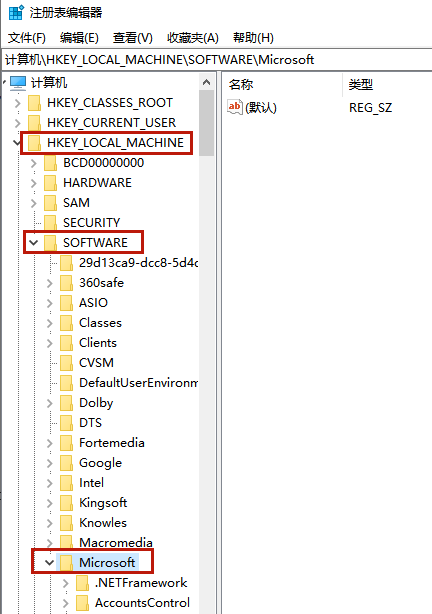Collapse the SOFTWARE key
The height and width of the screenshot is (614, 432).
(34, 243)
